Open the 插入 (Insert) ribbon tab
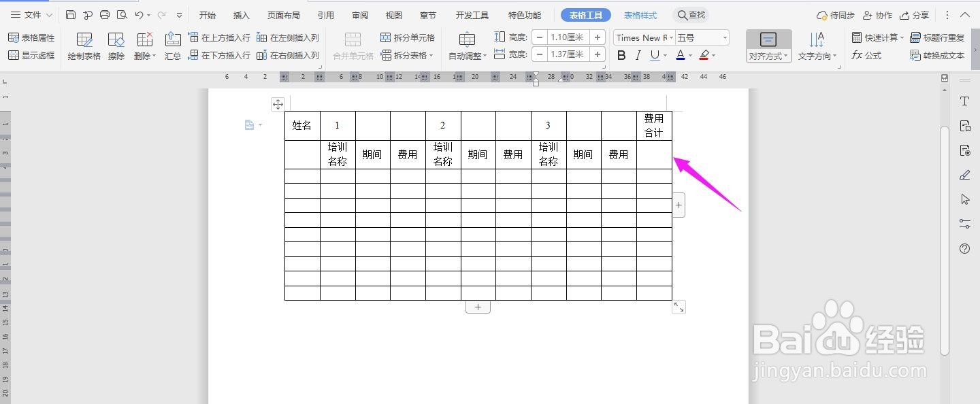Image resolution: width=980 pixels, height=404 pixels. (240, 14)
